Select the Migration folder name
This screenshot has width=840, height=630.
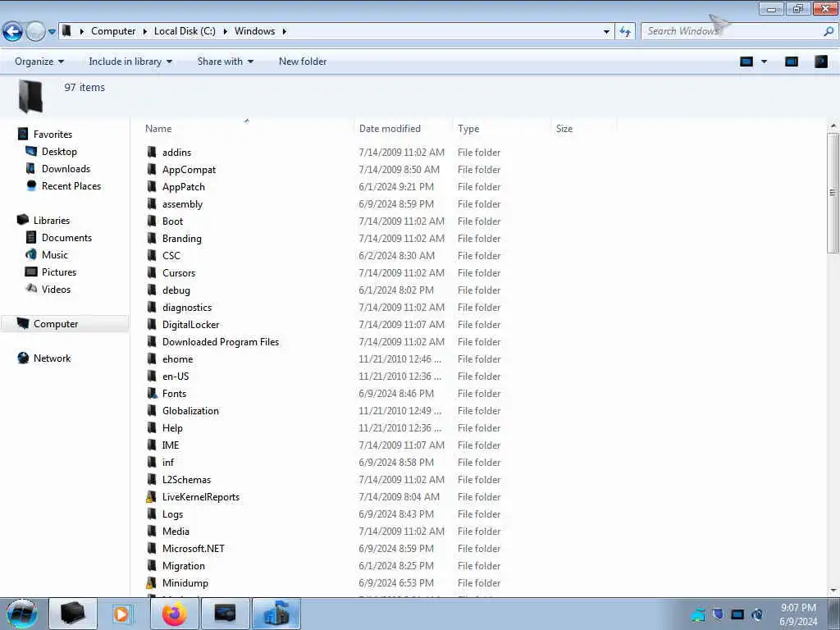183,566
